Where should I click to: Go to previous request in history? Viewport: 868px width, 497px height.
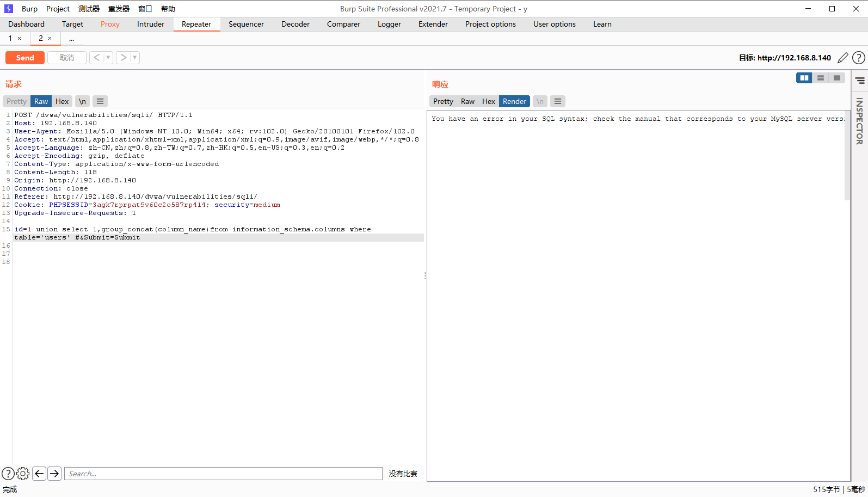(x=96, y=58)
